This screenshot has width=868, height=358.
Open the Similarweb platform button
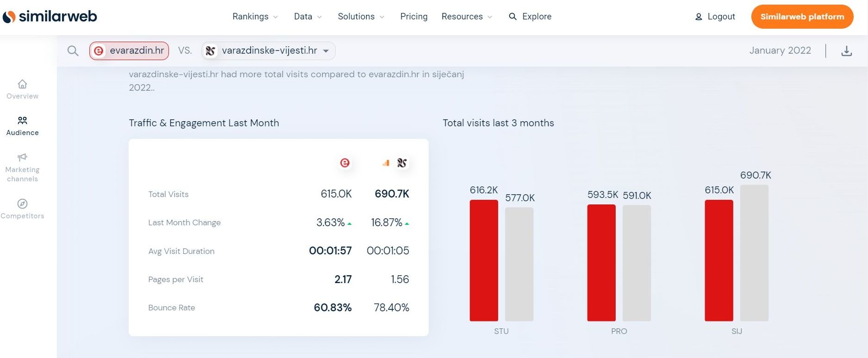(802, 17)
